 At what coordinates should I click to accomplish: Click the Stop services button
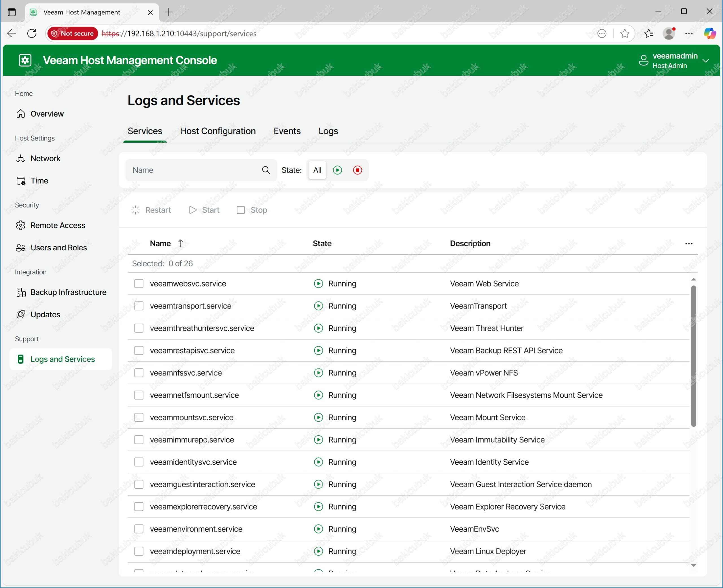[252, 210]
